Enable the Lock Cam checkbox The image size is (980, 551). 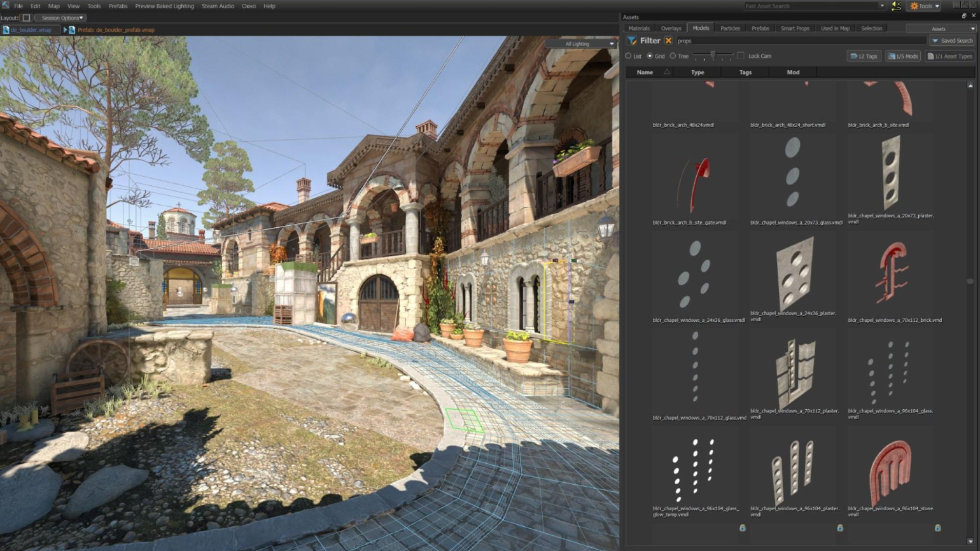(741, 56)
